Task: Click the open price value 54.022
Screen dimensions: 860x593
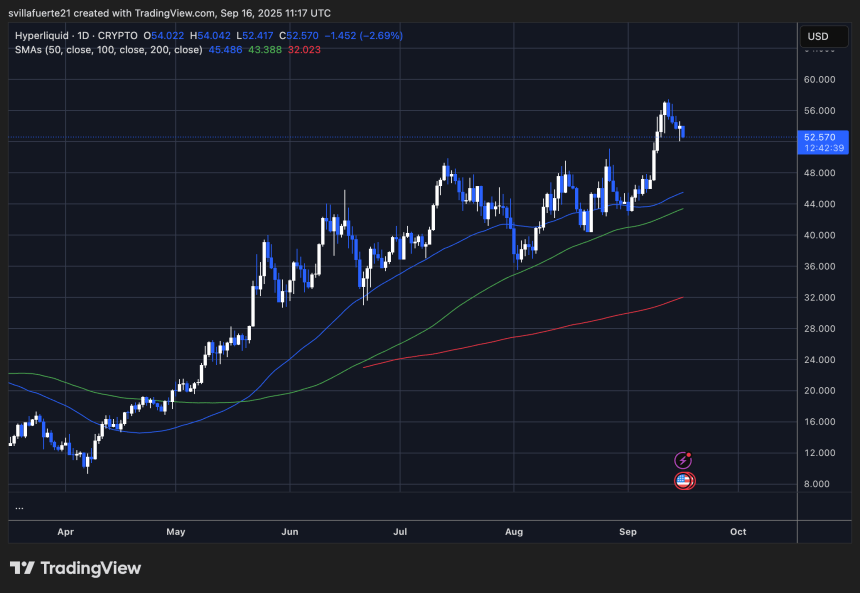Action: pyautogui.click(x=162, y=34)
